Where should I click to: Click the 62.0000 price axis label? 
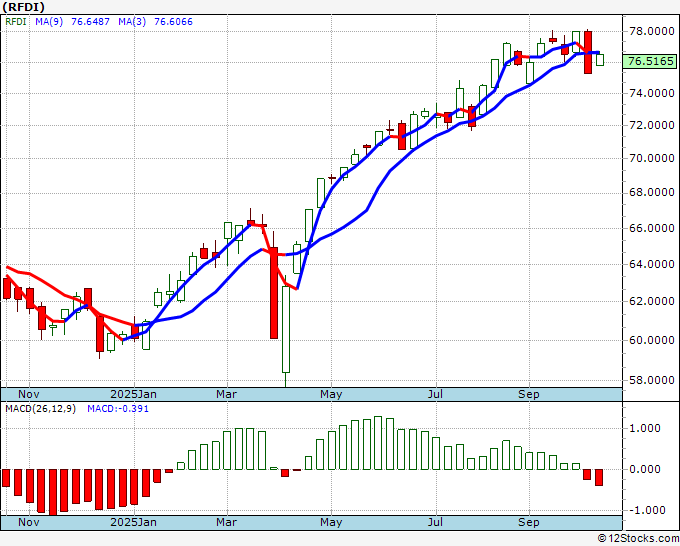[x=652, y=301]
